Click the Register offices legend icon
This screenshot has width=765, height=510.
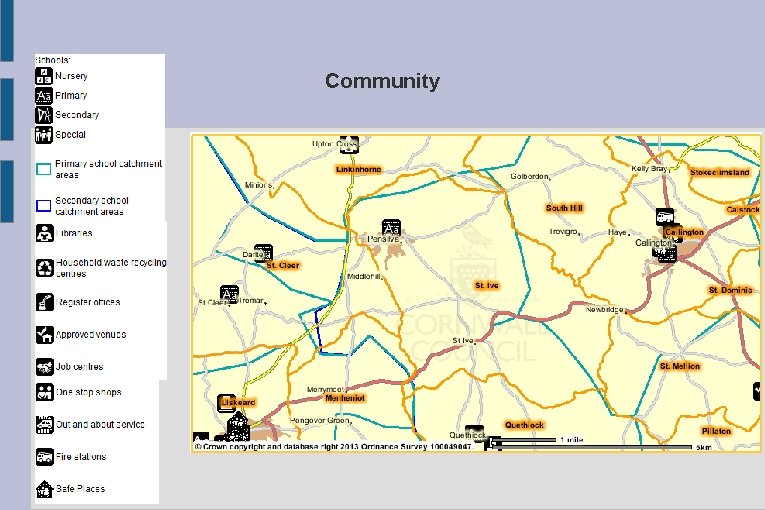click(44, 302)
